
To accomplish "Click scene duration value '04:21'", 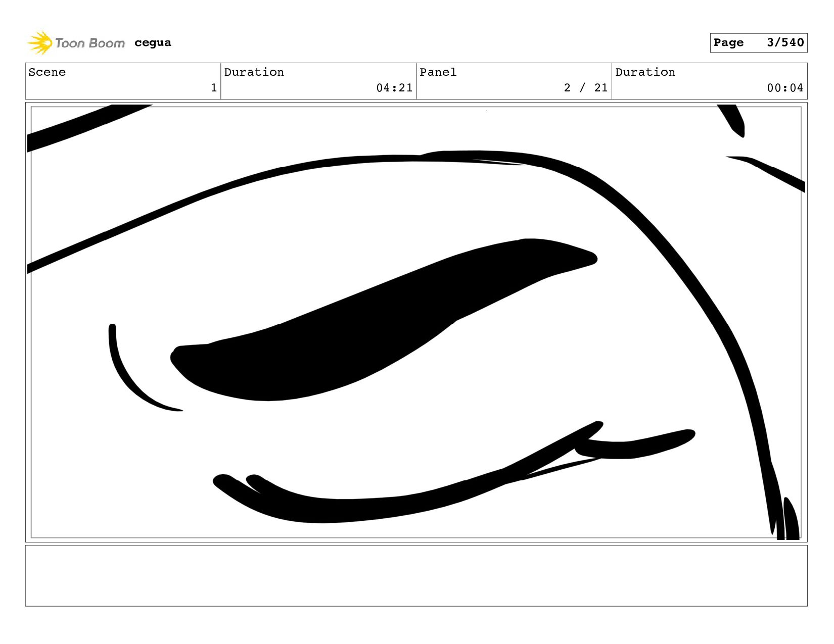I will (x=394, y=88).
